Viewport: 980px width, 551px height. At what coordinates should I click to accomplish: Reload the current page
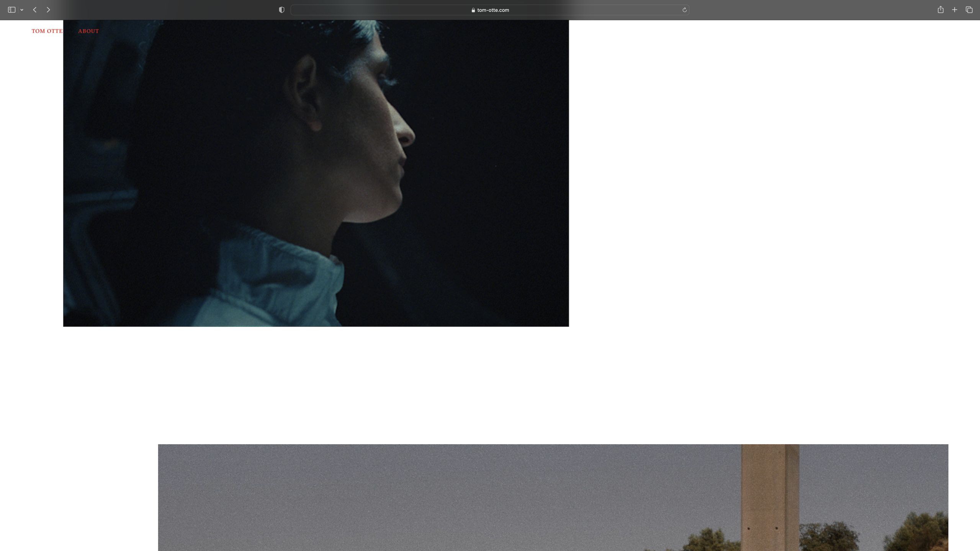click(684, 10)
